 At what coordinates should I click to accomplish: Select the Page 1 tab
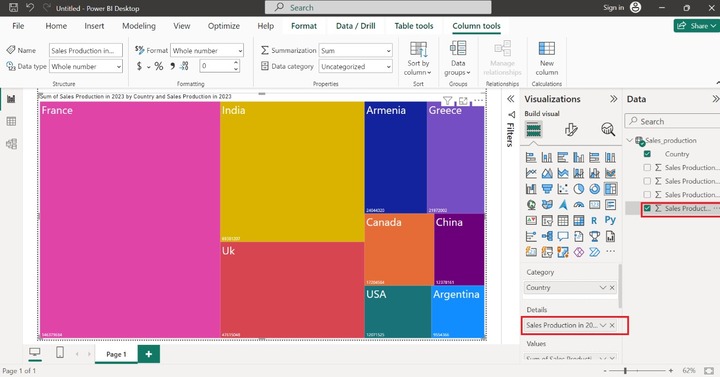pos(116,354)
